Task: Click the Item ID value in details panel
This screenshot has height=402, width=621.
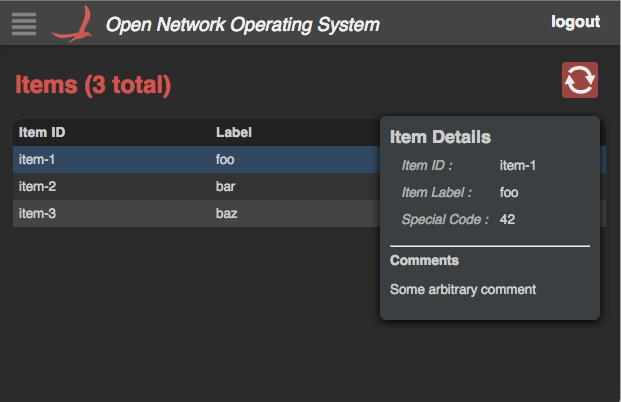Action: [518, 165]
